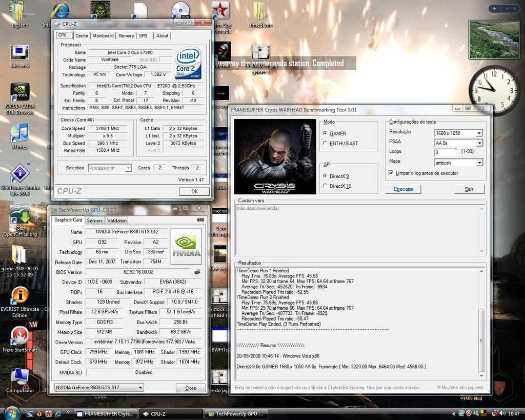Open the Validation tab in GPU-Z
The height and width of the screenshot is (420, 525).
pyautogui.click(x=116, y=221)
